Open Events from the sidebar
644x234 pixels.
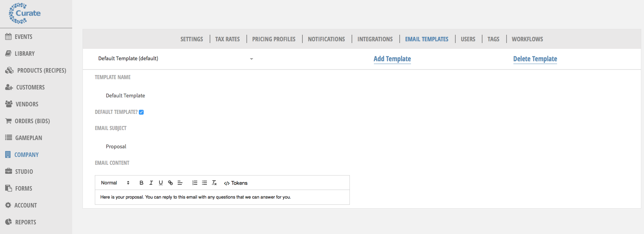[23, 37]
